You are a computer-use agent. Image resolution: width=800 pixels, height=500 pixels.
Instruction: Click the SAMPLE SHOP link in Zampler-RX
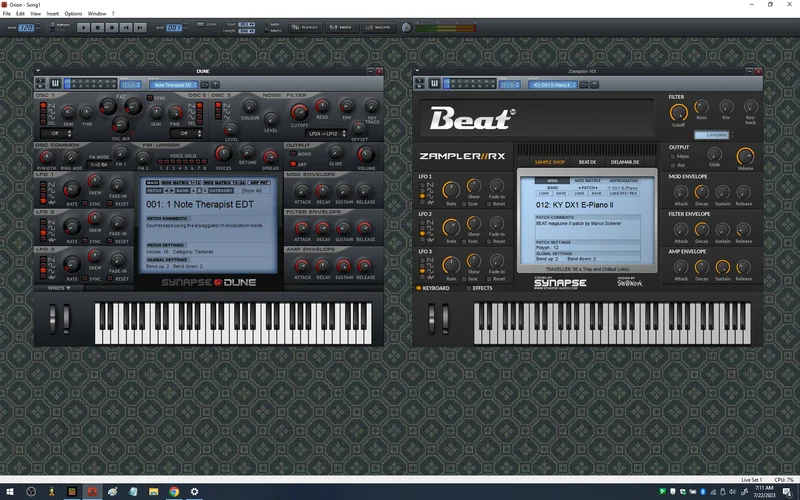[549, 161]
